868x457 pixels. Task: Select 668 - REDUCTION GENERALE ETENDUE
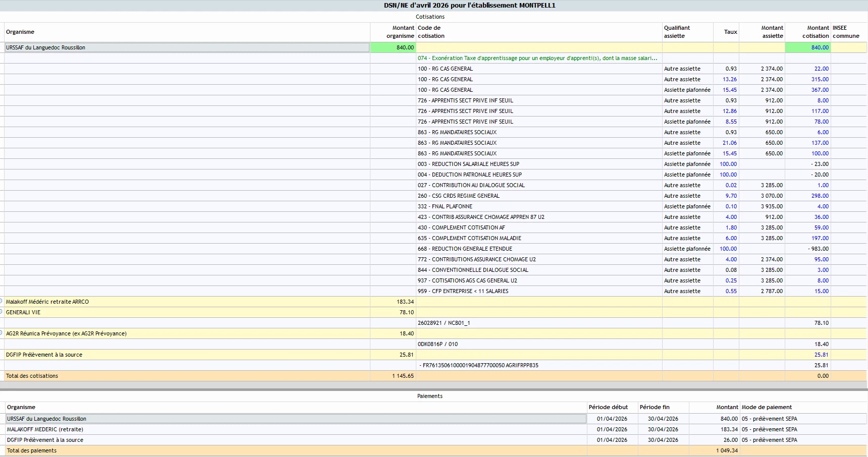[x=465, y=249]
